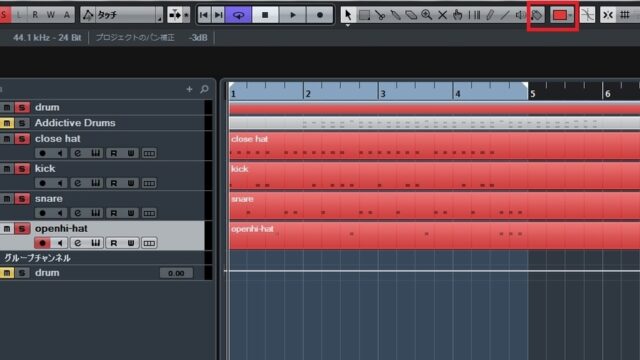
Task: Select the kick MIDI part
Action: pyautogui.click(x=434, y=176)
